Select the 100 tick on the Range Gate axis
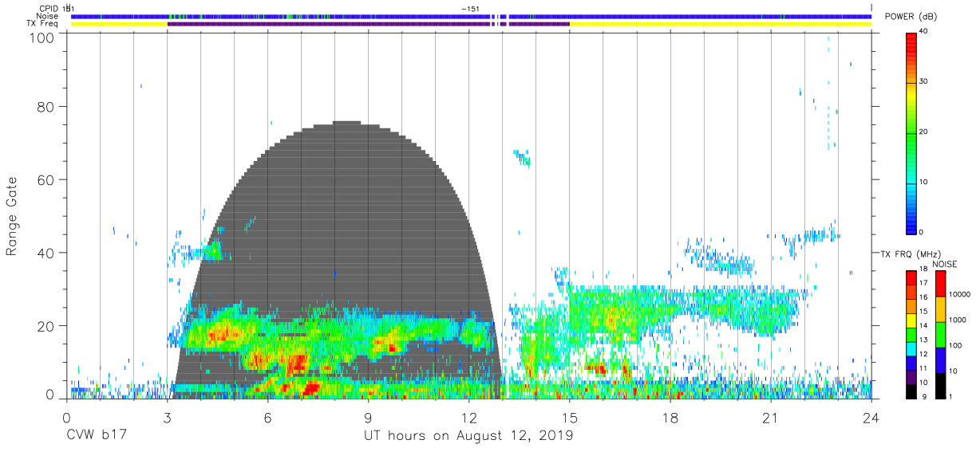The width and height of the screenshot is (980, 452). click(x=41, y=37)
